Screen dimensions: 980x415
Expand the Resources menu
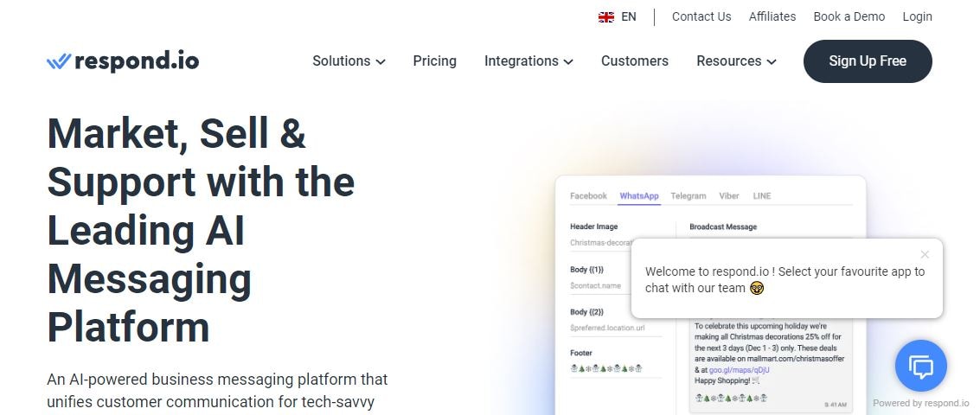point(736,61)
